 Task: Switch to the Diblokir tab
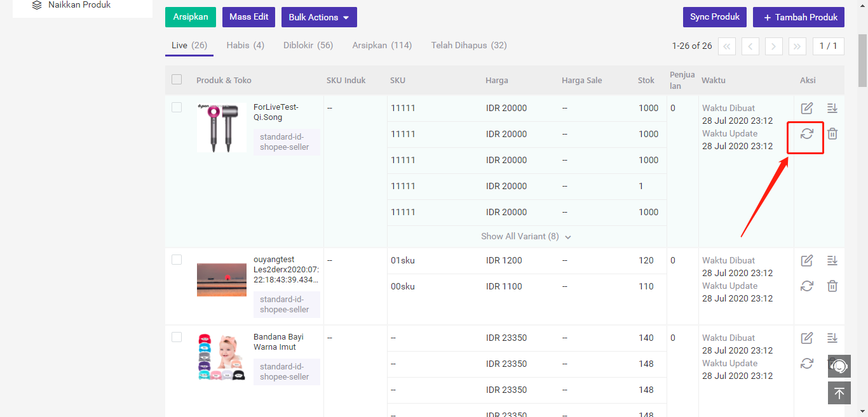308,46
